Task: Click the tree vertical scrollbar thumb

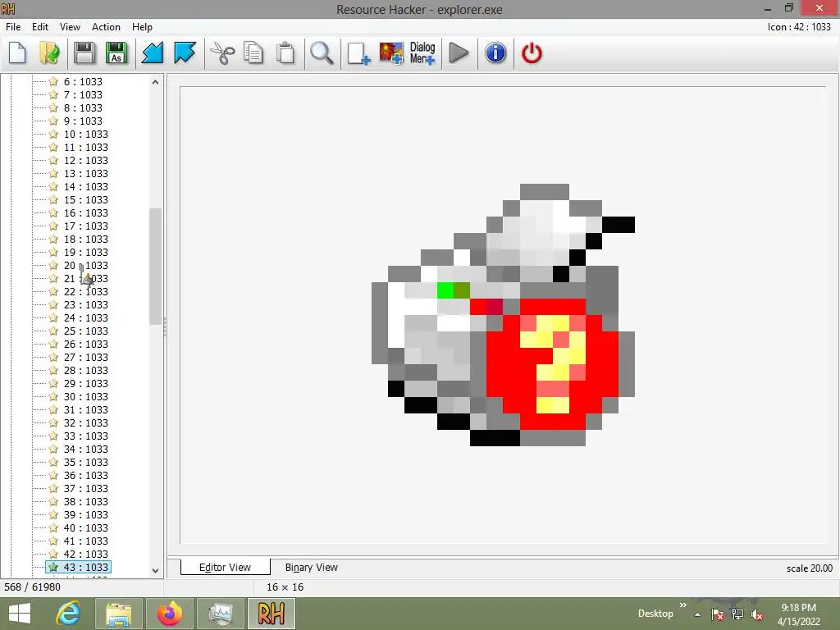Action: point(155,267)
